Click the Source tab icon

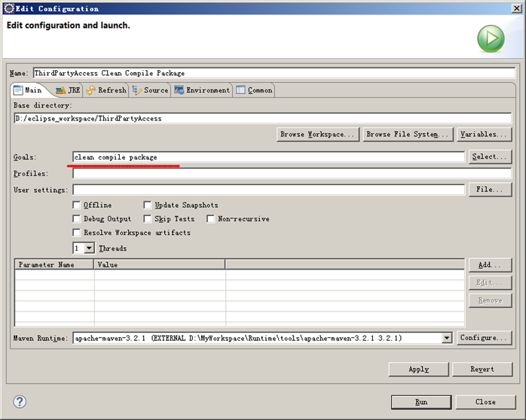tap(136, 90)
